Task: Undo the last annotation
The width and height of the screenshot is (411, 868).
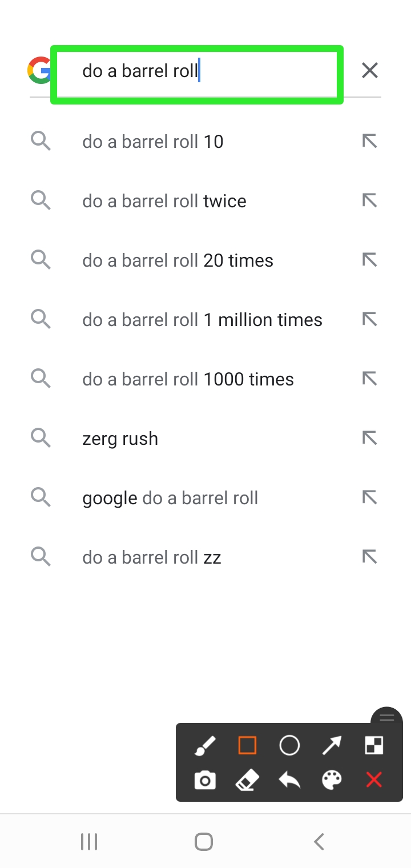Action: click(x=289, y=780)
